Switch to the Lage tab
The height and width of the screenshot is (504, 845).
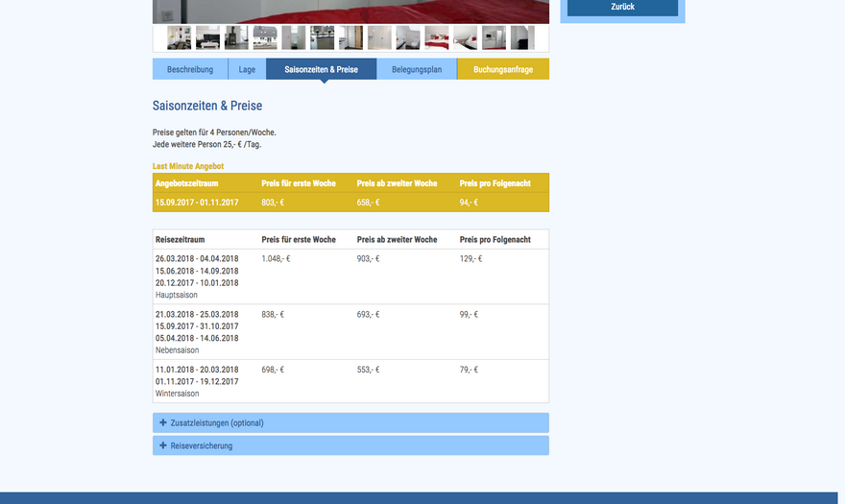[247, 69]
